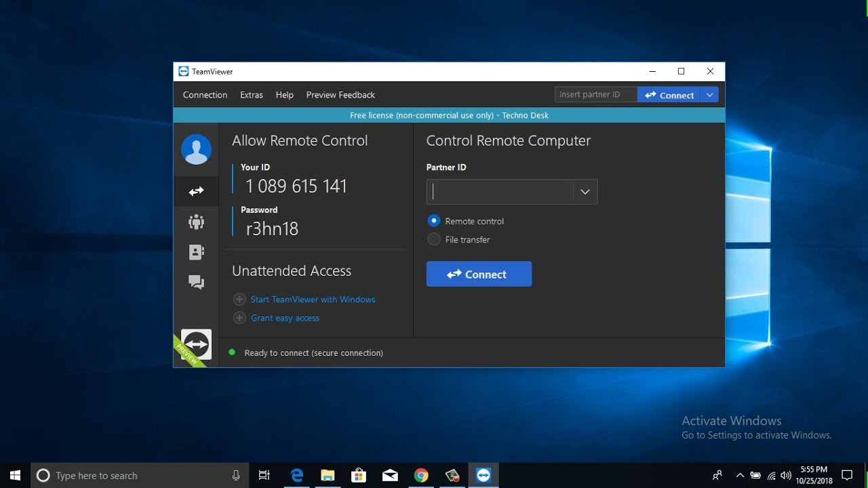Open Computers & Contacts sidebar icon
868x488 pixels.
(196, 252)
